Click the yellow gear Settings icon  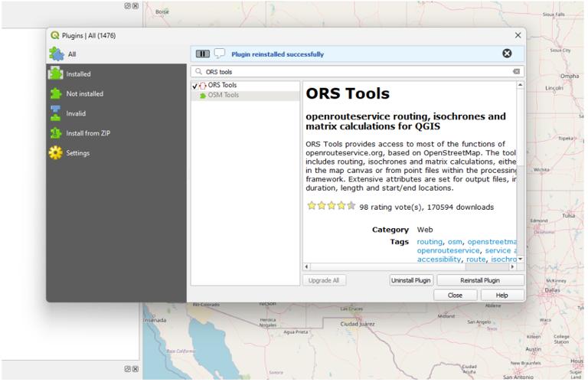[56, 153]
